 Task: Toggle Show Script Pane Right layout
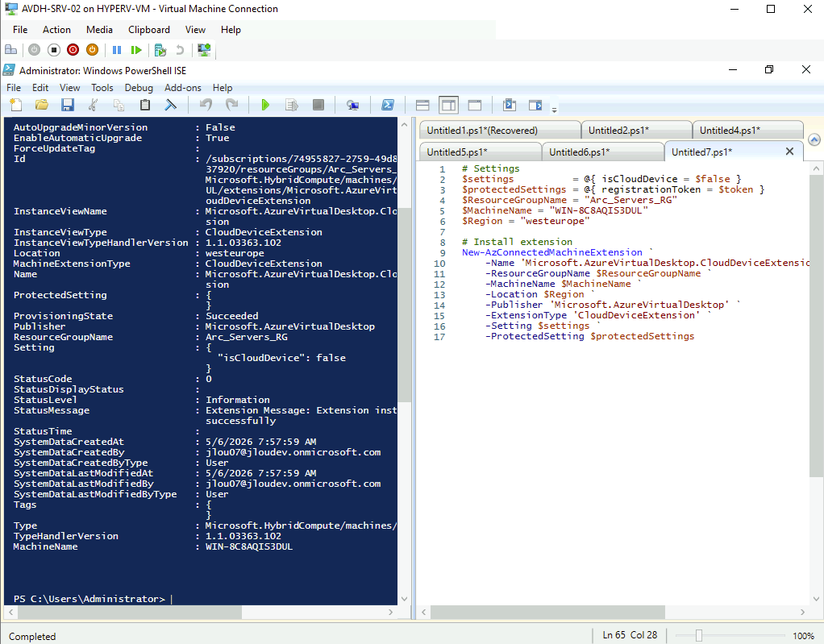click(x=449, y=105)
